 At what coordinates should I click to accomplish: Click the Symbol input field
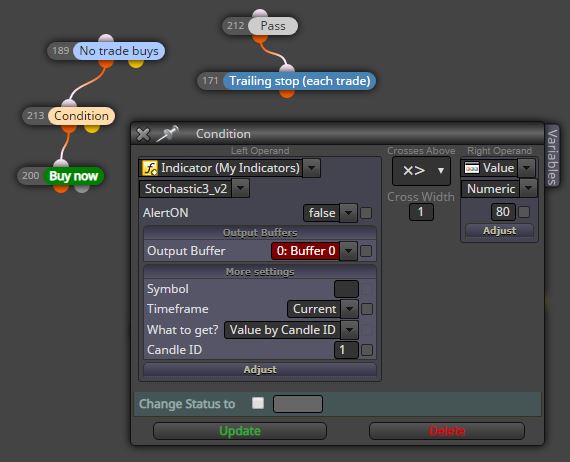[346, 289]
